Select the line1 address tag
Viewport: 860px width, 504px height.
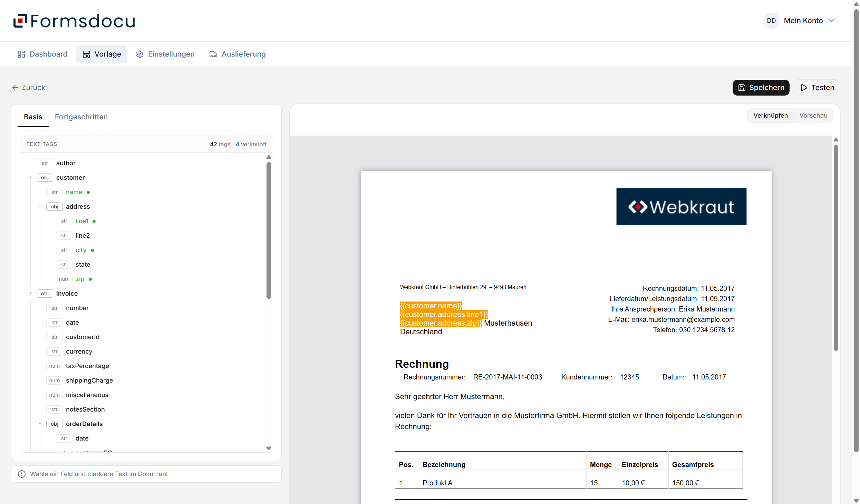click(82, 221)
